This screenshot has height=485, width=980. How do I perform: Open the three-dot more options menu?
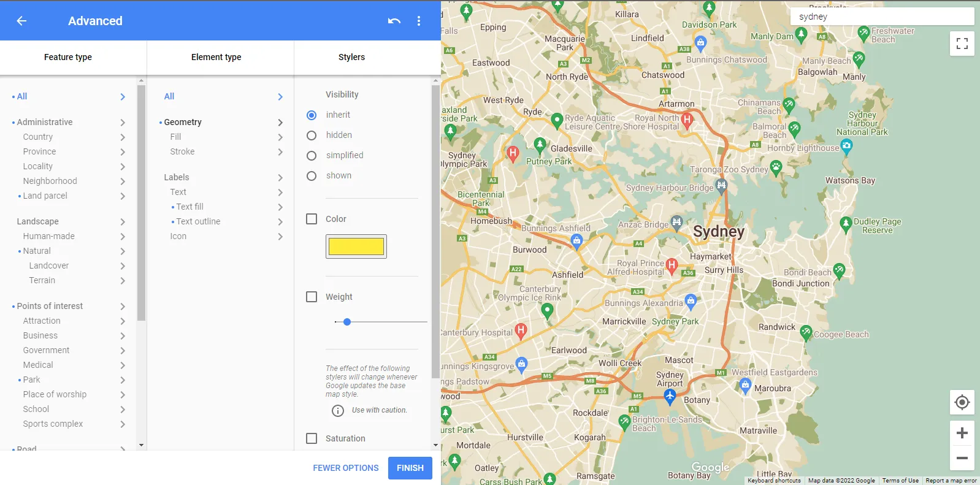[419, 21]
